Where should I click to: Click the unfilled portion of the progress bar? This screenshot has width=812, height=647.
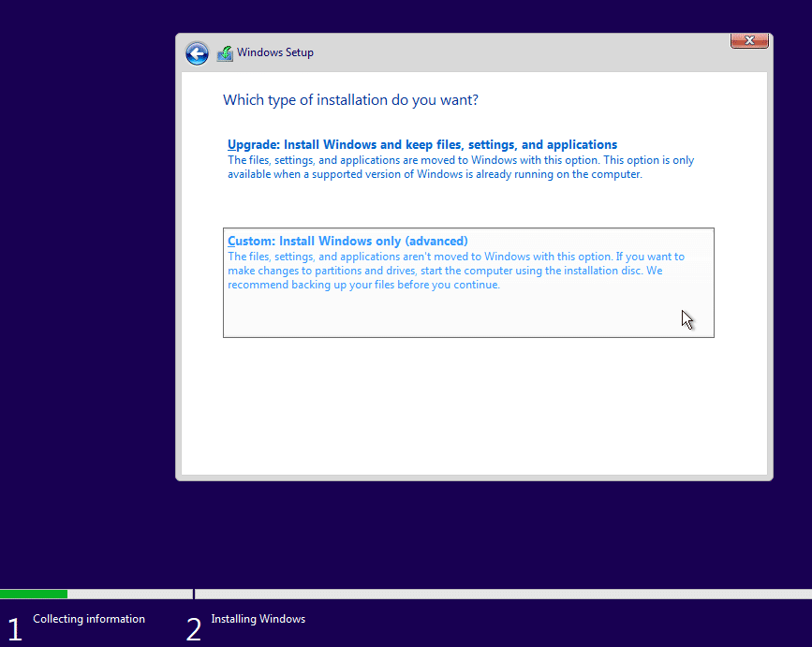click(131, 594)
